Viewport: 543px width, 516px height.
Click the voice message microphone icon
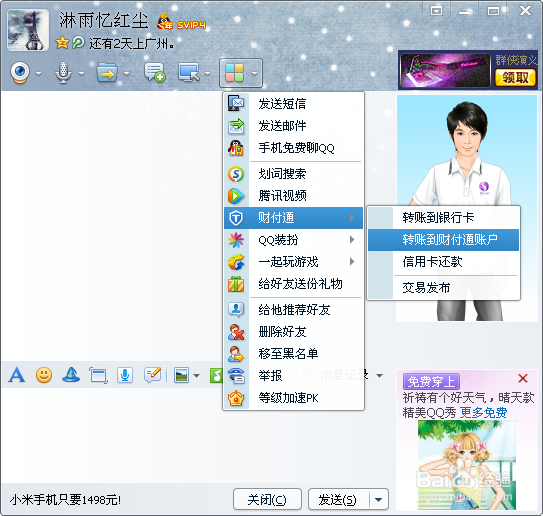(125, 375)
